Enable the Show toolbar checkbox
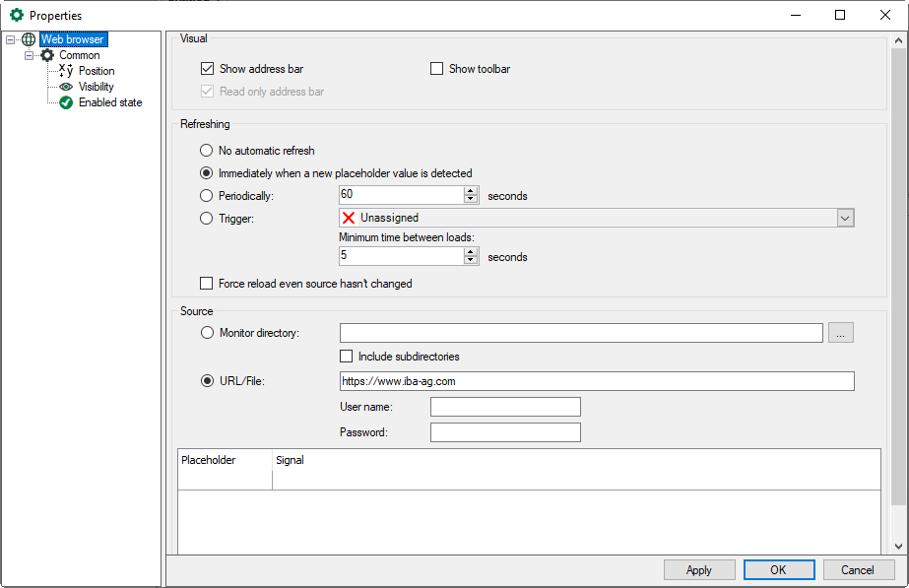Screen dimensions: 909x588 click(x=437, y=69)
